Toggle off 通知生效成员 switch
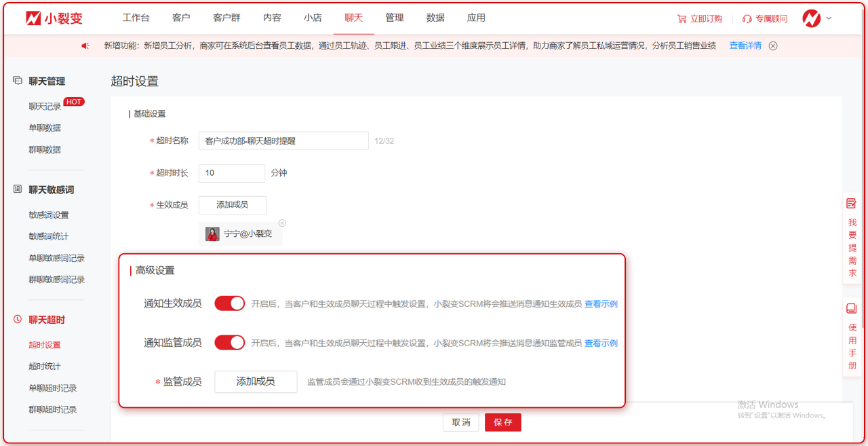868x446 pixels. point(229,303)
